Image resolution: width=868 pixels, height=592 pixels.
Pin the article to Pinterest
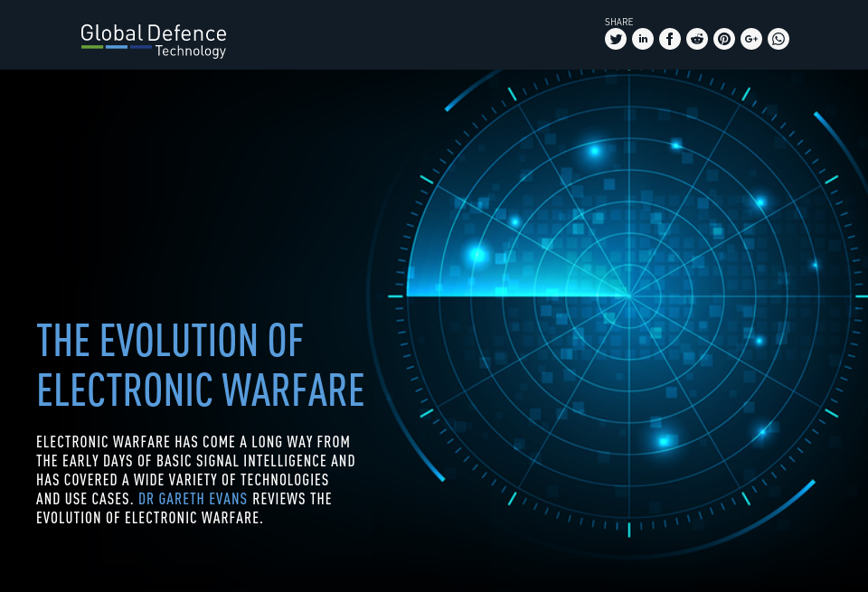(x=723, y=39)
